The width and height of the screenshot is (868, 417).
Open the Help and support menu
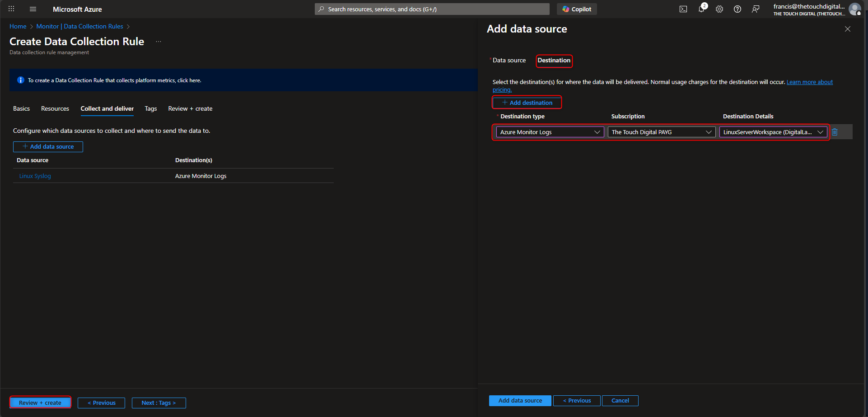737,9
